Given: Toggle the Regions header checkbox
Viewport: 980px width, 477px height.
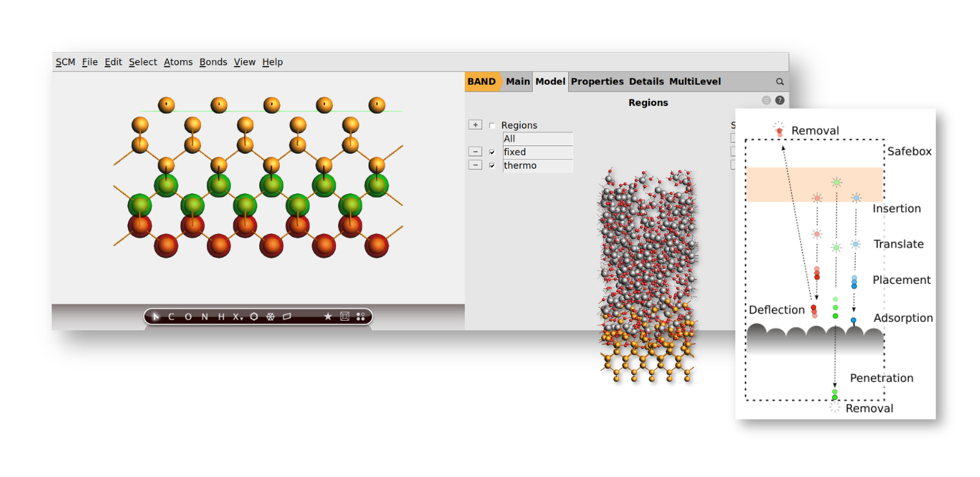Looking at the screenshot, I should [x=492, y=125].
